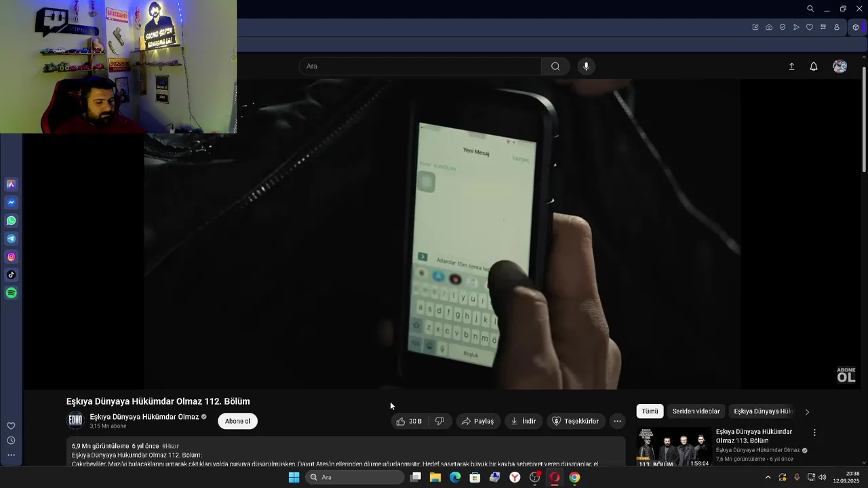Click the scrollbar up arrow
The width and height of the screenshot is (868, 488).
click(x=864, y=58)
